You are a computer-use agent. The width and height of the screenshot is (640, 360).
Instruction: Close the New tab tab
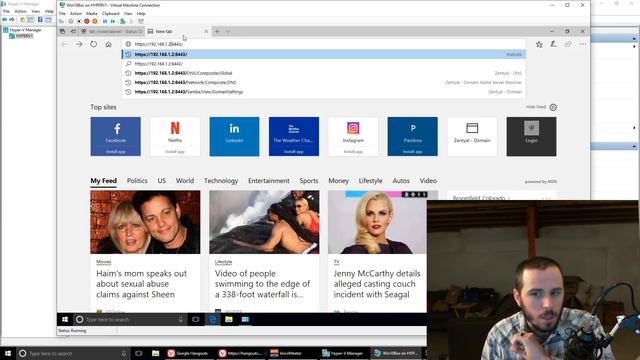(206, 31)
